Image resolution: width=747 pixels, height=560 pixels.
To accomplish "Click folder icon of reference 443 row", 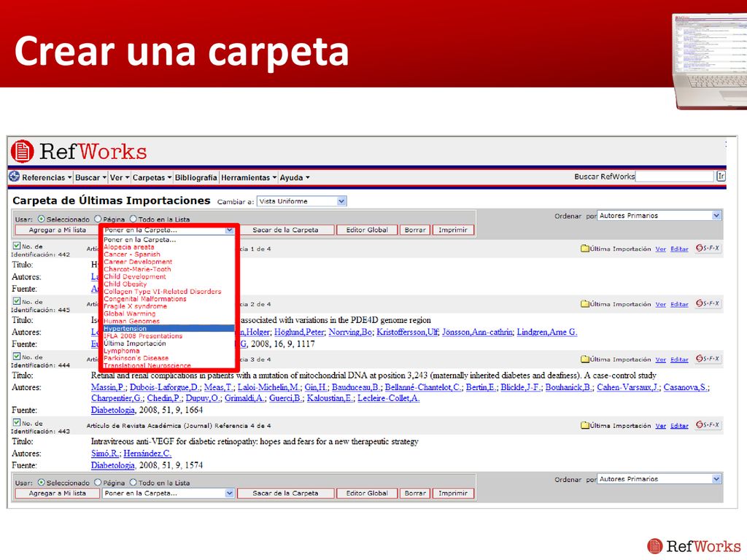I will coord(585,425).
